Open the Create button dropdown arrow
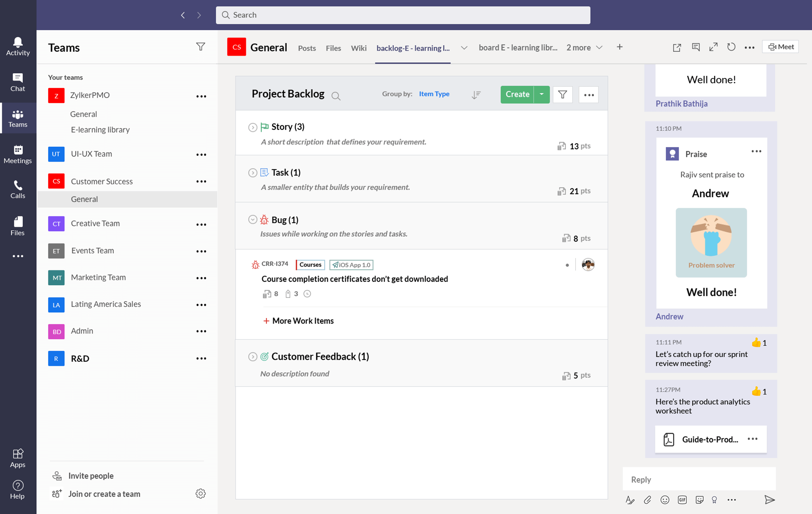 pos(542,95)
